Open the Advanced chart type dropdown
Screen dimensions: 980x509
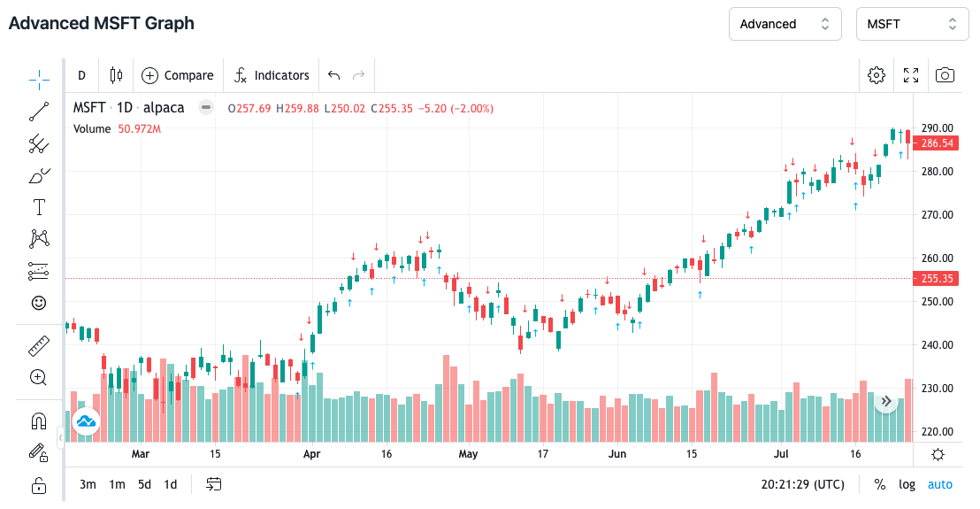point(785,24)
